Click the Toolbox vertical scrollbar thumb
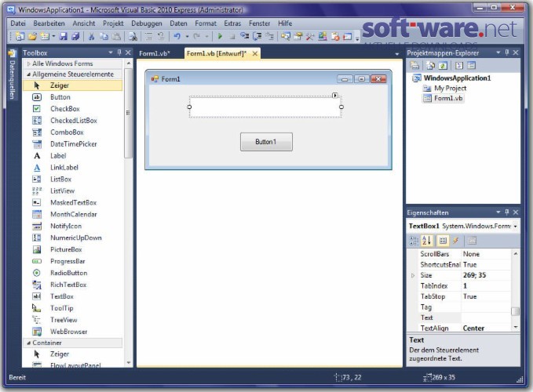The image size is (533, 392). [128, 113]
